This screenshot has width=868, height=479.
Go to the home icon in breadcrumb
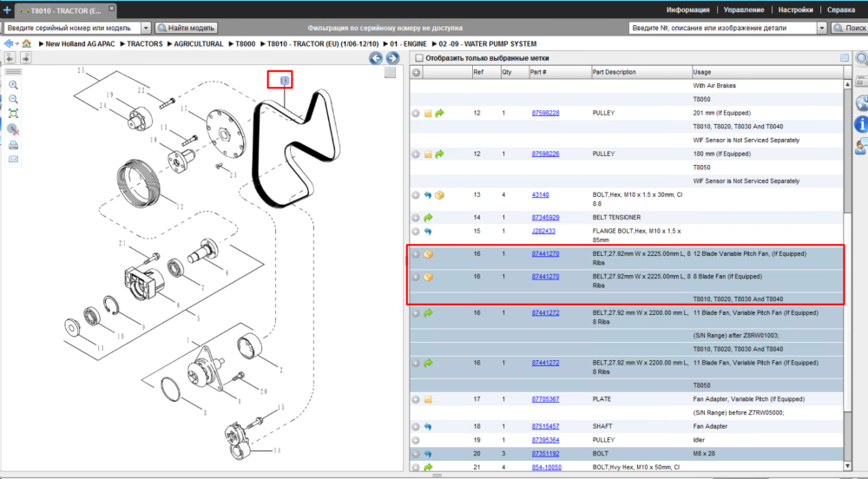pyautogui.click(x=27, y=43)
